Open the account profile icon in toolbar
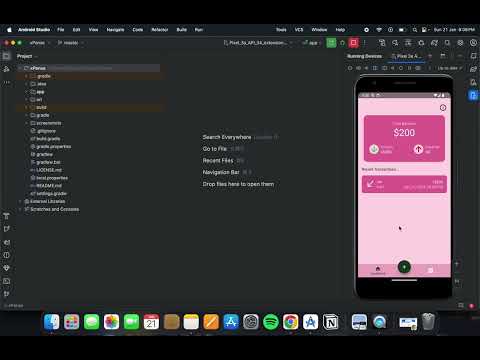480x360 pixels. pos(473,43)
